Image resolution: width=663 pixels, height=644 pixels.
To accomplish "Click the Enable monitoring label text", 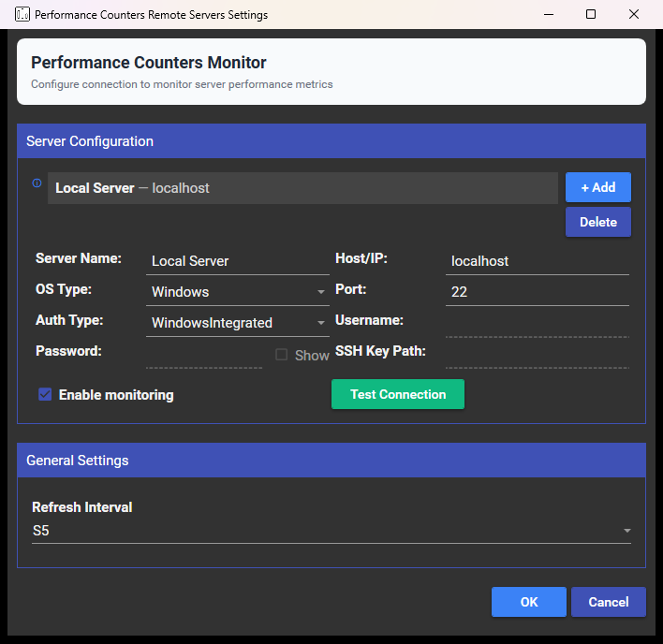I will [x=116, y=395].
